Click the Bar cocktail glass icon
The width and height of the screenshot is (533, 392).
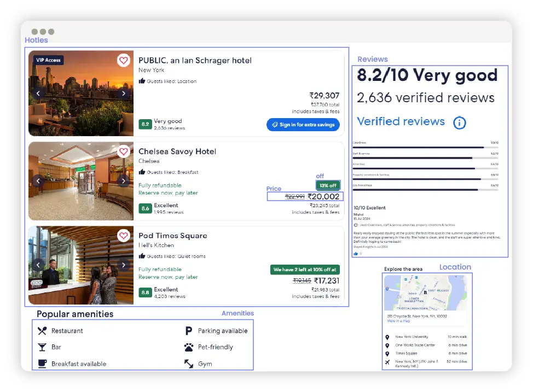pos(42,347)
